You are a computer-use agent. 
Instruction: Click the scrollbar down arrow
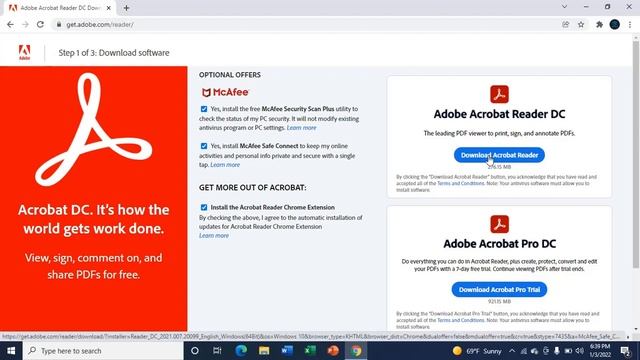636,329
